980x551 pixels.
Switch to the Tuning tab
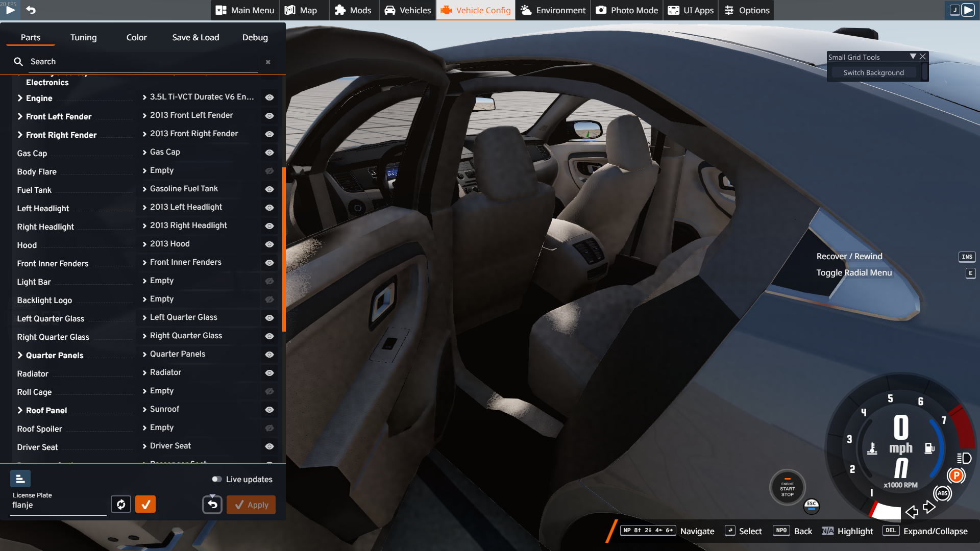(x=83, y=37)
